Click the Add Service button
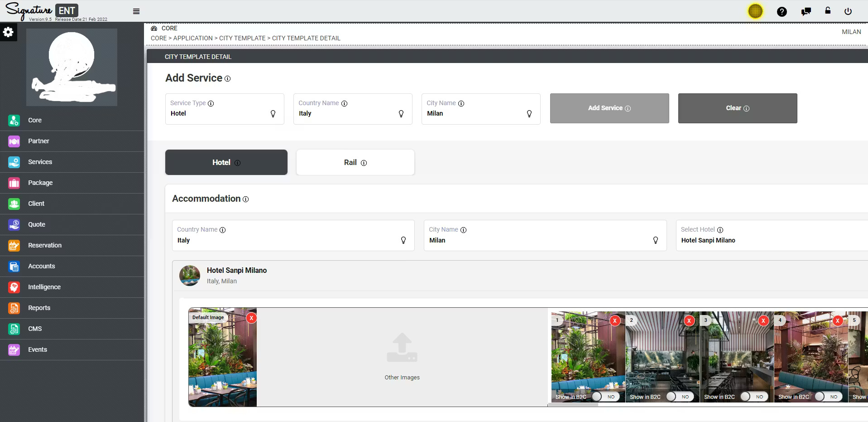This screenshot has width=868, height=422. point(609,108)
